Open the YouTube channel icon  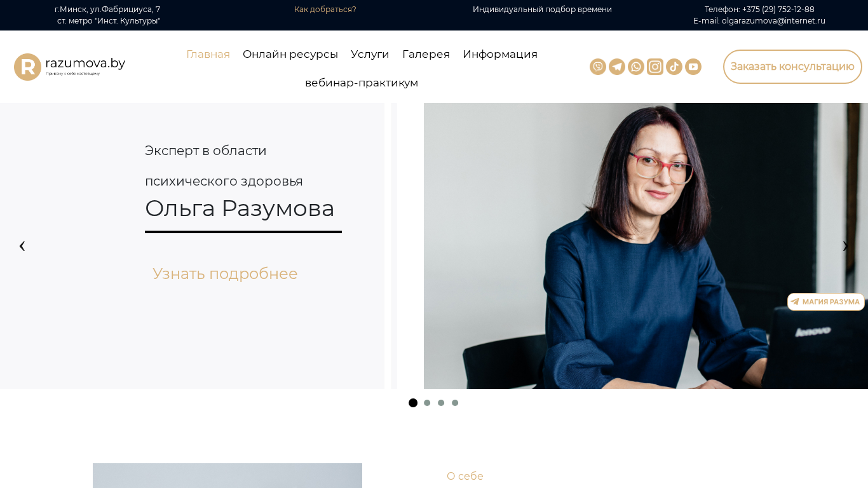pos(693,67)
